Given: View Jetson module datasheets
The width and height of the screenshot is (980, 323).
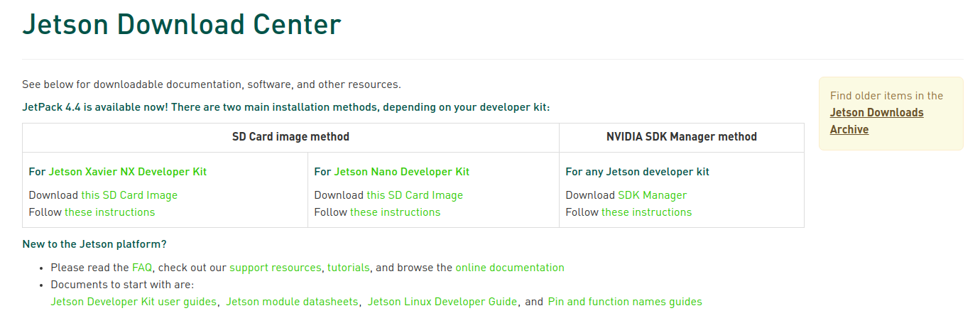Looking at the screenshot, I should point(292,302).
